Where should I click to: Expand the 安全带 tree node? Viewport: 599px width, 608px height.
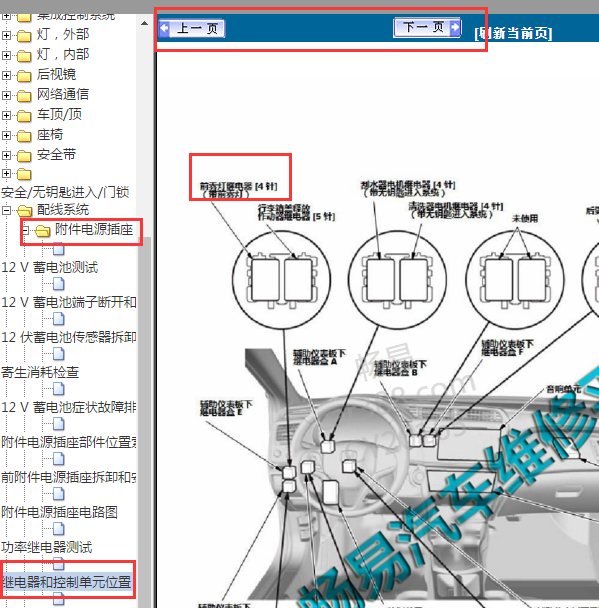pyautogui.click(x=6, y=155)
